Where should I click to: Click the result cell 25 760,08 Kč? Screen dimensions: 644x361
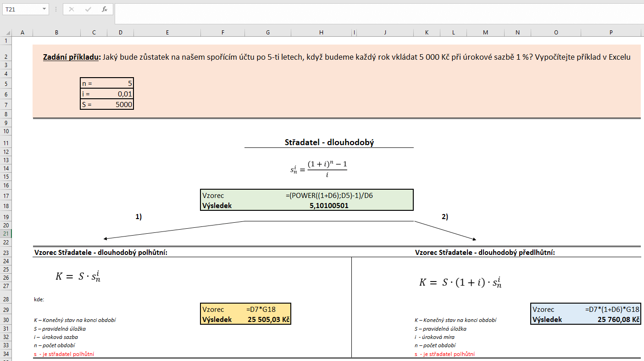click(x=611, y=320)
